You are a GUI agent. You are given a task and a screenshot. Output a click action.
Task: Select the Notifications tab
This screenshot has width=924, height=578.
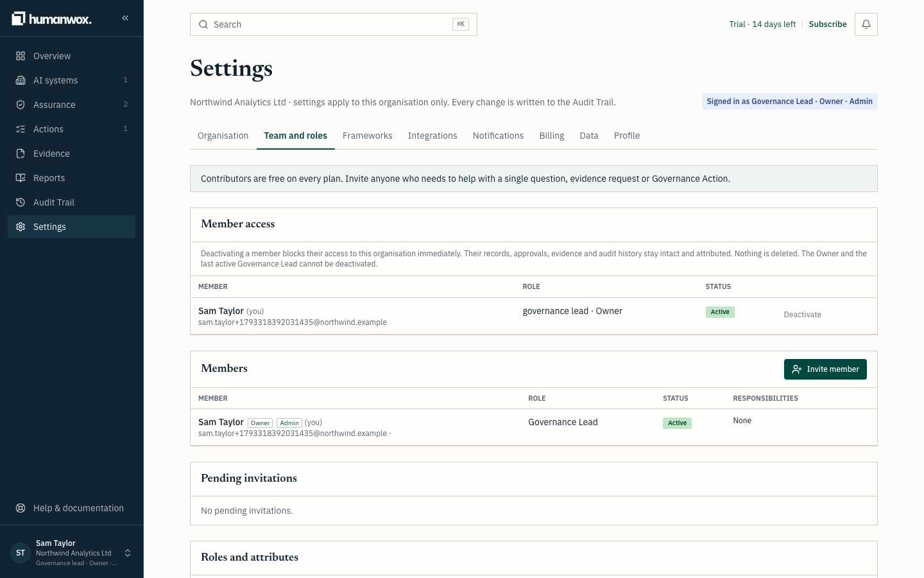498,136
